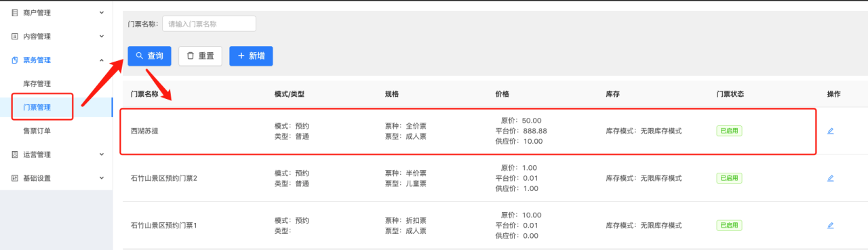
Task: Expand the 商户管理 menu chevron
Action: point(102,12)
